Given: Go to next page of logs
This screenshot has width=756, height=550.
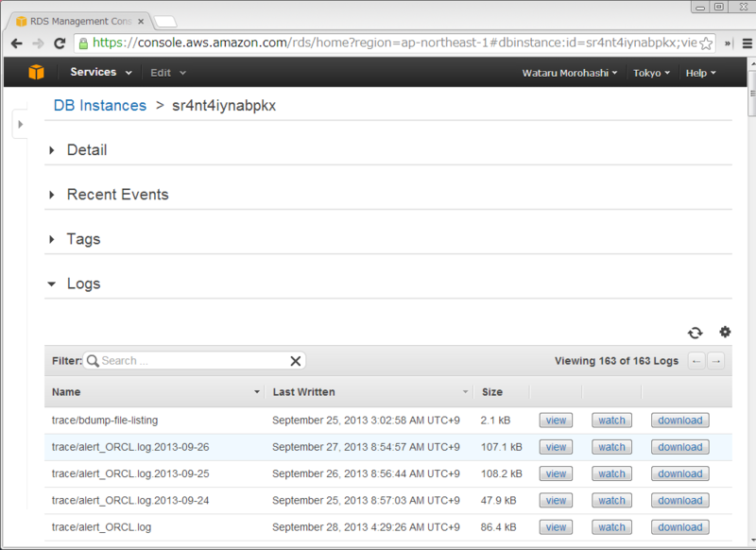Looking at the screenshot, I should coord(716,361).
